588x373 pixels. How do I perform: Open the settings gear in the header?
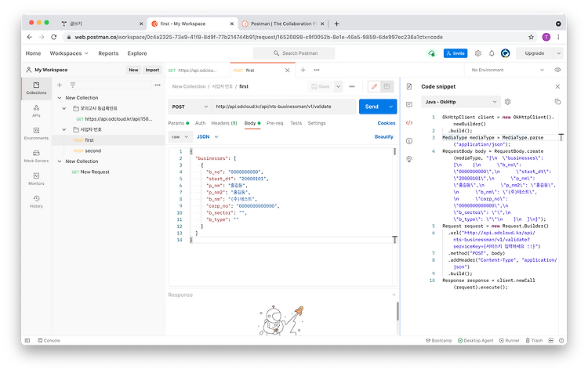(477, 53)
